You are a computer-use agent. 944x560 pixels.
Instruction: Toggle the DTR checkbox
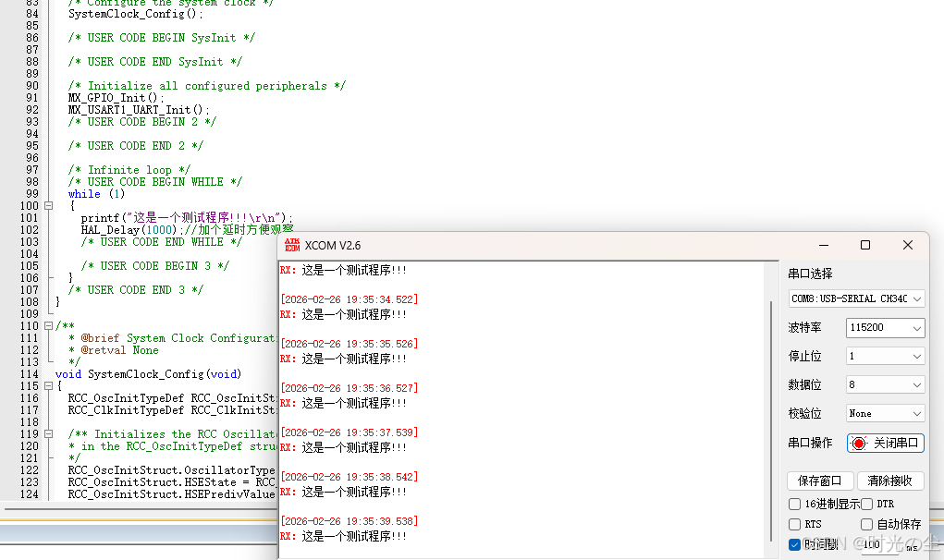[x=867, y=504]
